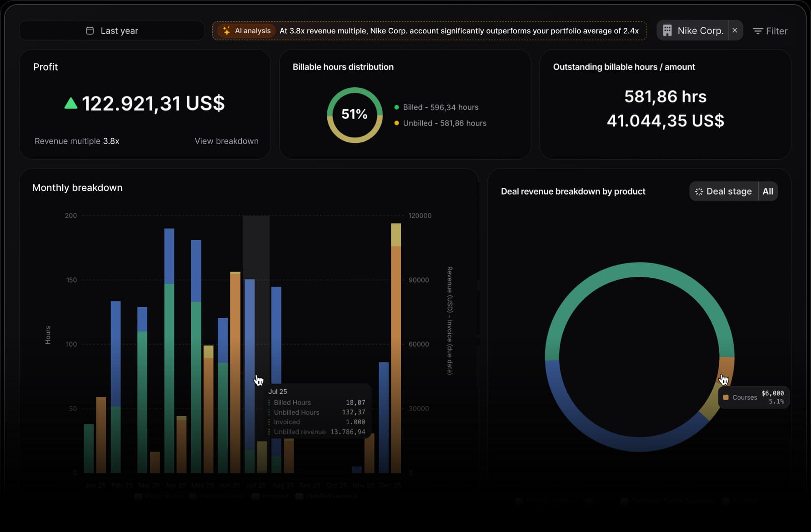Click the spinner icon in the Deal stage button
The height and width of the screenshot is (532, 811).
[x=699, y=191]
